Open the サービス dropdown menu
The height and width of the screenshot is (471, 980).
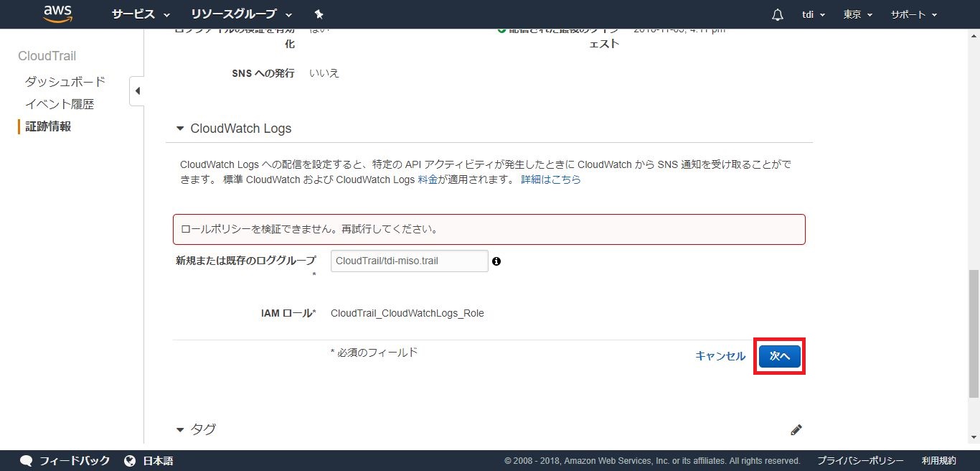coord(141,14)
